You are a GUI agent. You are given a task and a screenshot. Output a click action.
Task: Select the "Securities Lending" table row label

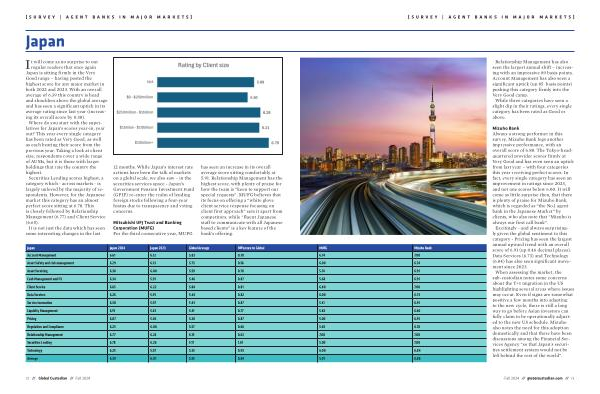[39, 343]
